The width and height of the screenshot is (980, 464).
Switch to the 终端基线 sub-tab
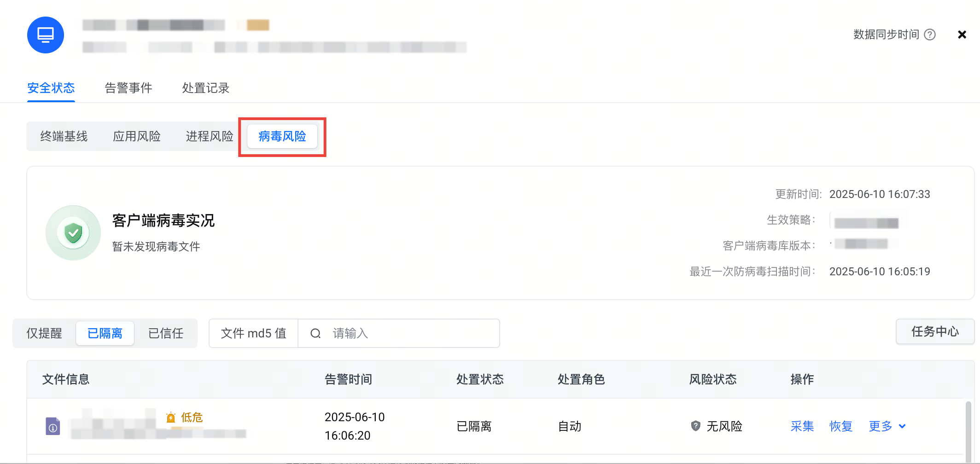coord(64,136)
